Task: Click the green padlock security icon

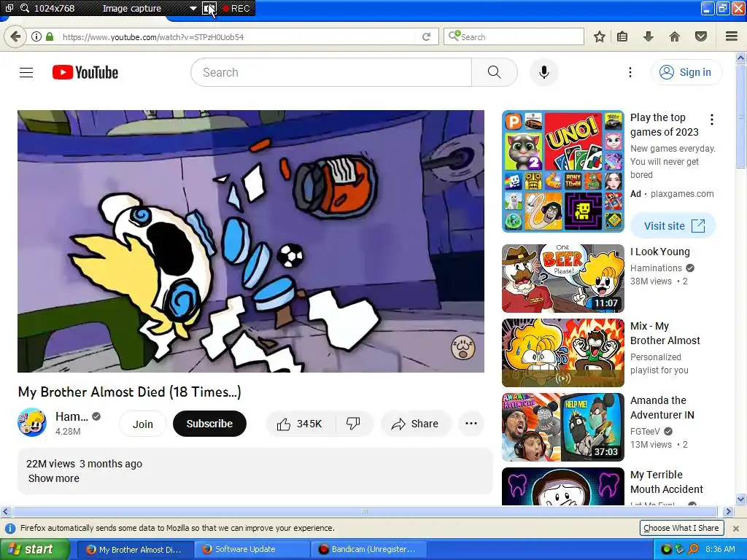Action: 50,36
